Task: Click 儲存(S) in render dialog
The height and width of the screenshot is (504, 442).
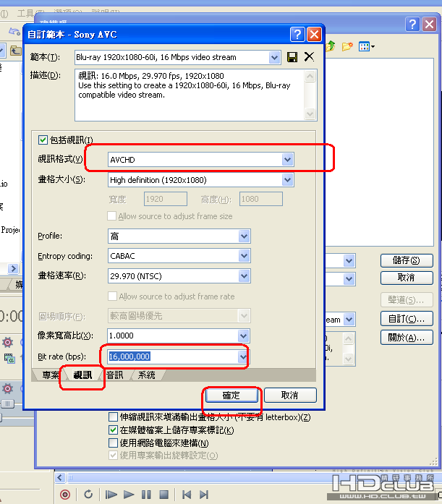Action: [x=407, y=260]
